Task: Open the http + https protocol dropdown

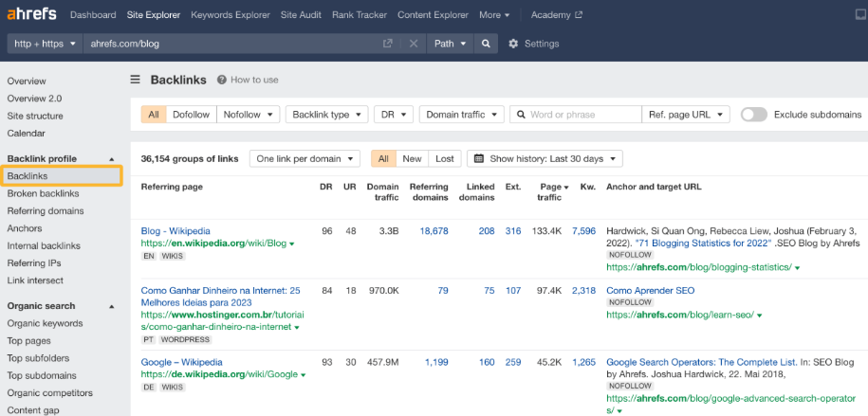Action: tap(45, 44)
